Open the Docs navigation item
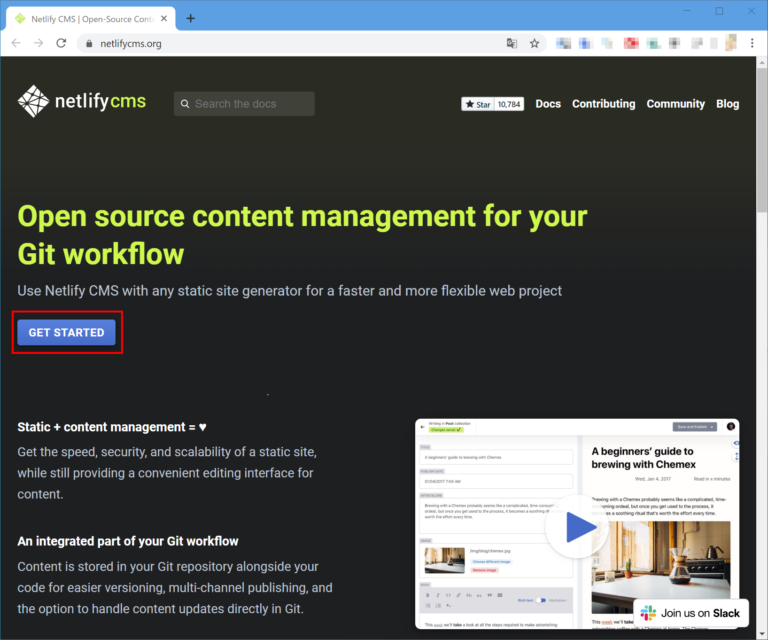Screen dimensions: 768x640 pos(548,104)
